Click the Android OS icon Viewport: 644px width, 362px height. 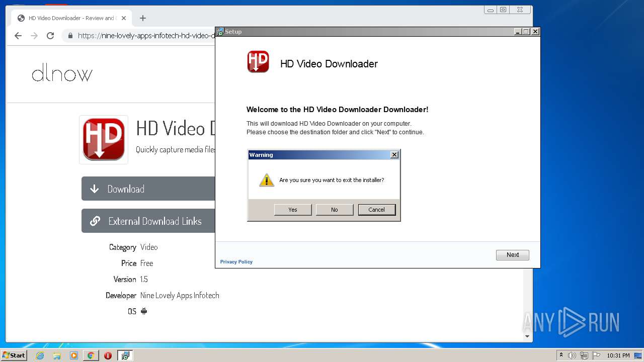[144, 311]
